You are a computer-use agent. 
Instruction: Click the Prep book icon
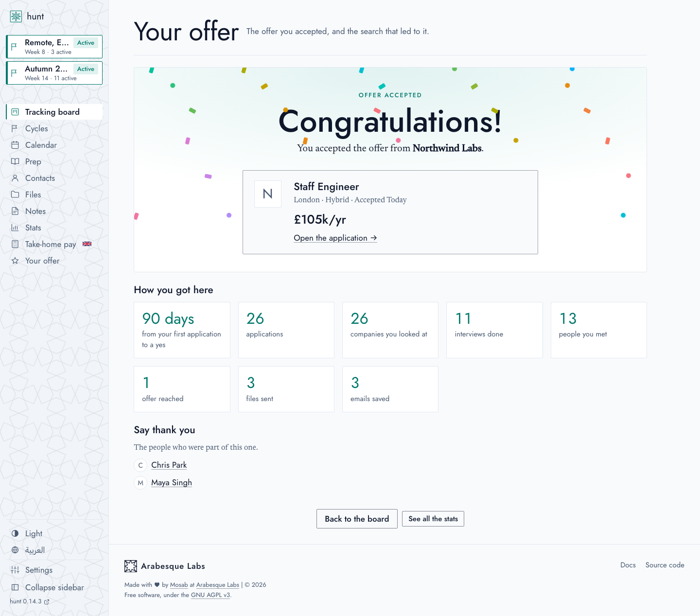[x=15, y=161]
